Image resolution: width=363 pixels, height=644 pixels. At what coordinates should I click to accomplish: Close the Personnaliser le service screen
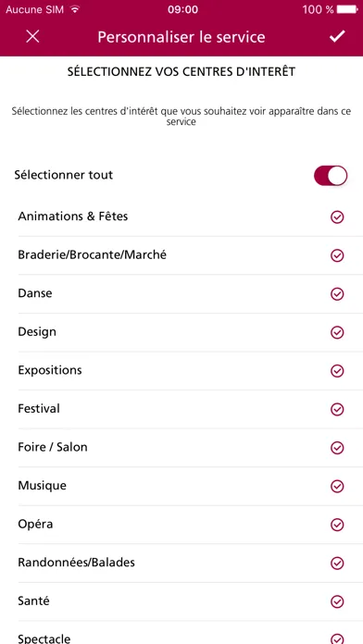coord(32,37)
